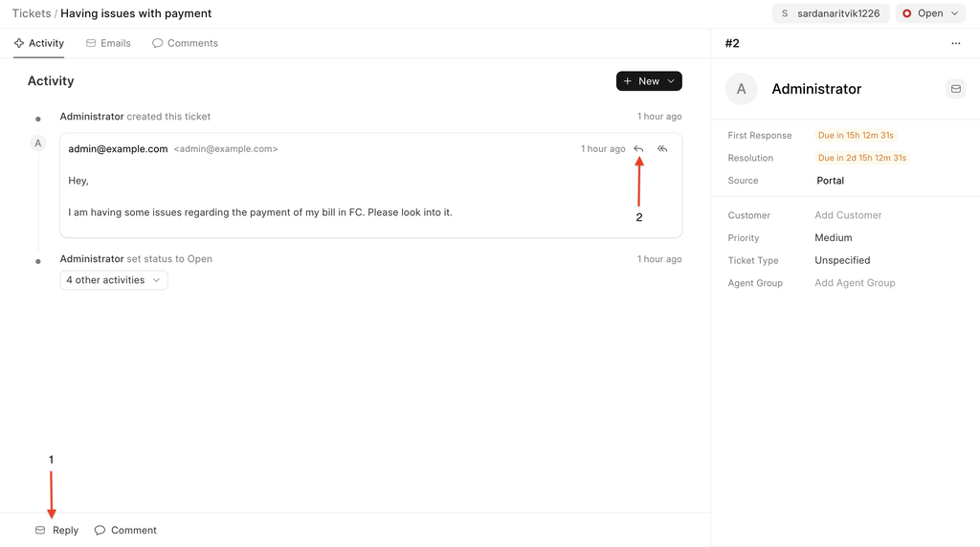Open the ticket status Open dropdown
Image resolution: width=980 pixels, height=547 pixels.
click(930, 13)
